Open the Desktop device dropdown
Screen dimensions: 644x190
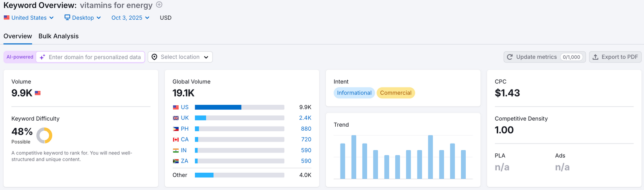pyautogui.click(x=83, y=18)
